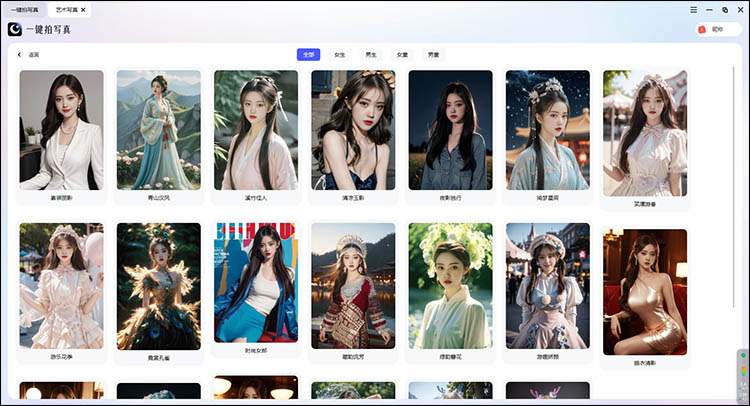The width and height of the screenshot is (750, 406).
Task: Choose the champagne satin dress red sofa template
Action: pos(645,292)
